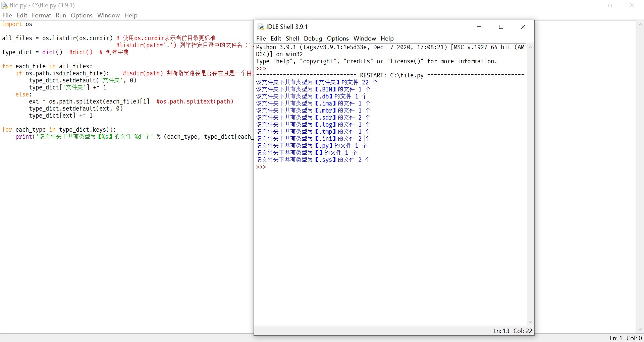The width and height of the screenshot is (644, 342).
Task: Click IDLE Shell scrollbar up arrow
Action: (x=530, y=48)
